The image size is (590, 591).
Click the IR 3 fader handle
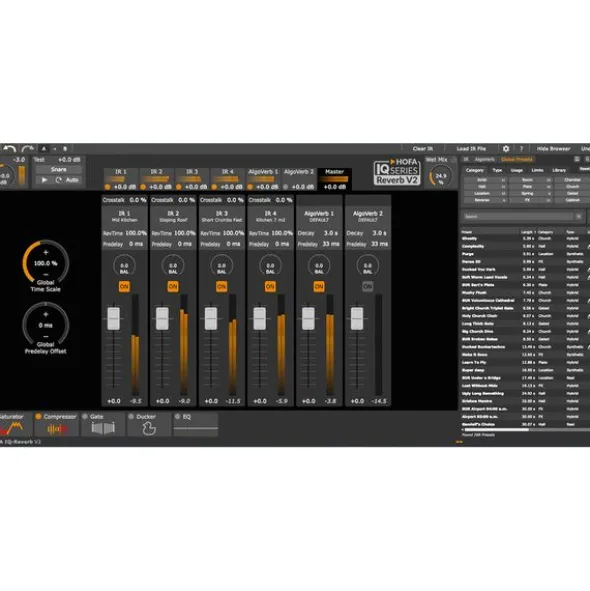coord(211,318)
